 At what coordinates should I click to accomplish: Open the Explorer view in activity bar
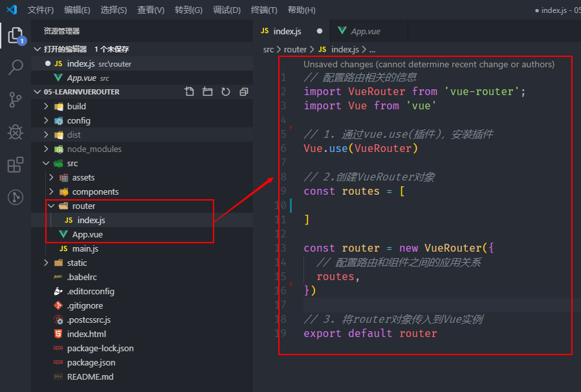(16, 36)
